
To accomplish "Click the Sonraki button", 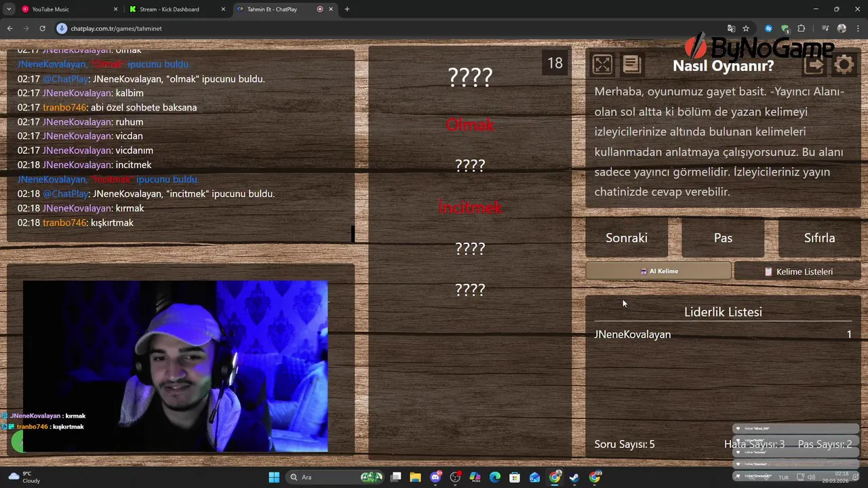I will click(x=627, y=238).
